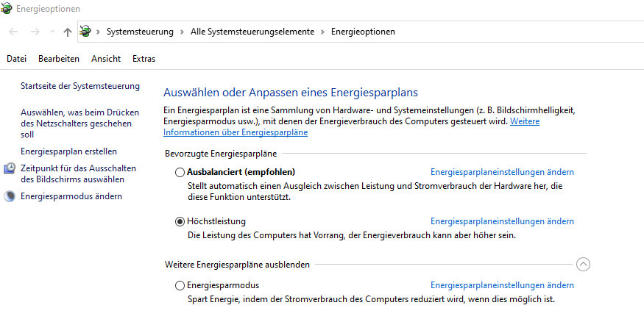Click the back navigation arrow
This screenshot has height=333, width=644.
tap(14, 32)
